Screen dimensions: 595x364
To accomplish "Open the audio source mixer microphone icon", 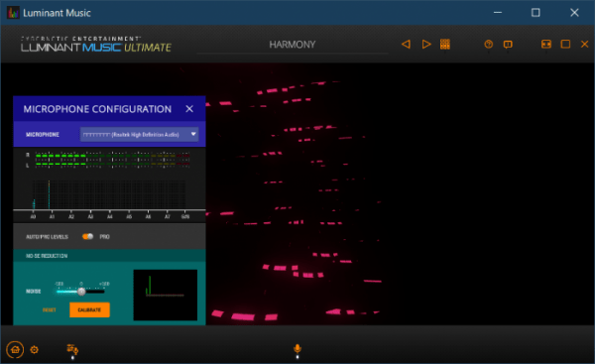I will (72, 348).
